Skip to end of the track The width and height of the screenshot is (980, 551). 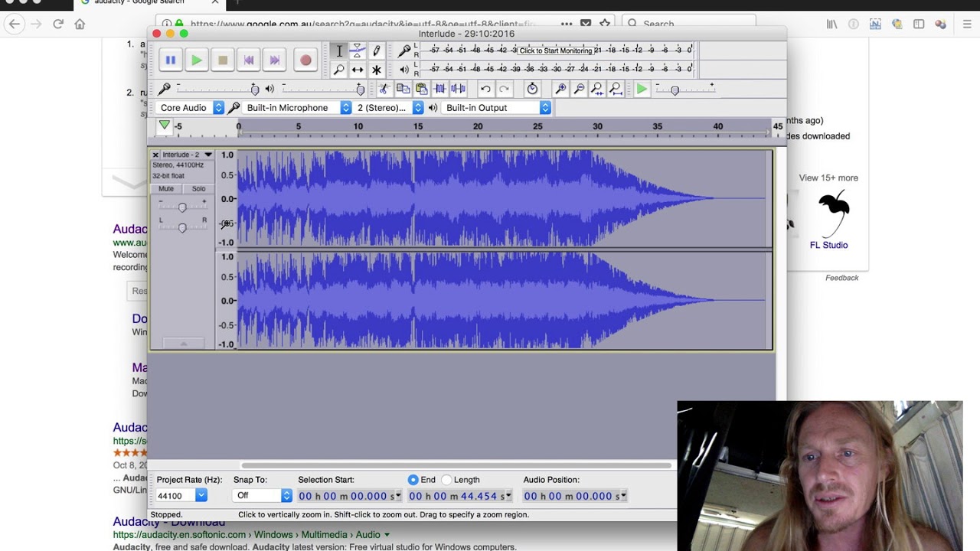pos(275,60)
